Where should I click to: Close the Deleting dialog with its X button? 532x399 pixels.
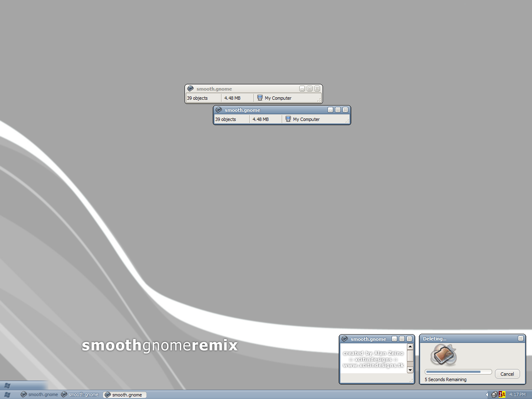pos(521,339)
